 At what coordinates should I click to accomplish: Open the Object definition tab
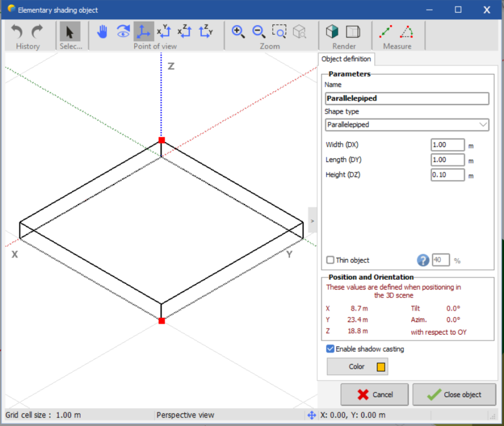346,59
